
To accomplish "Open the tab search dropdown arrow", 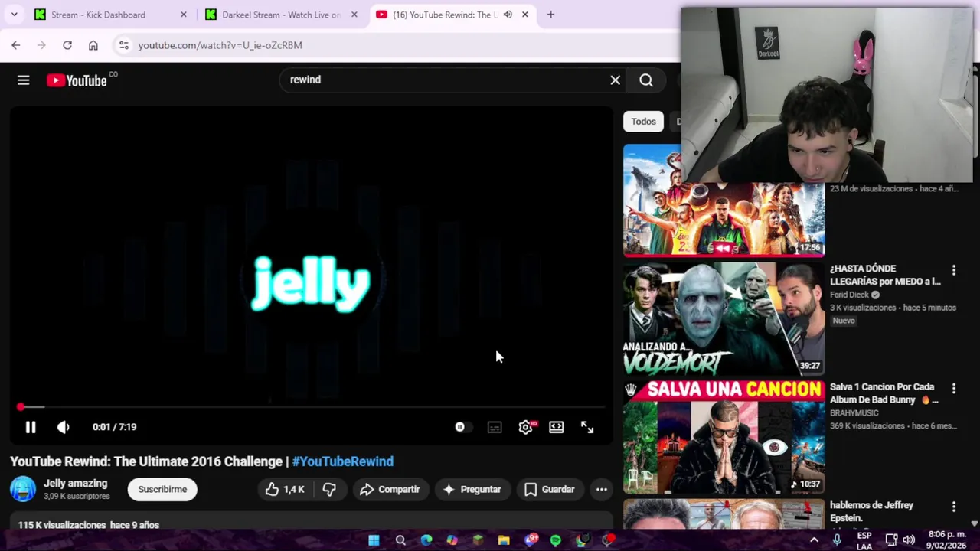I will point(14,15).
